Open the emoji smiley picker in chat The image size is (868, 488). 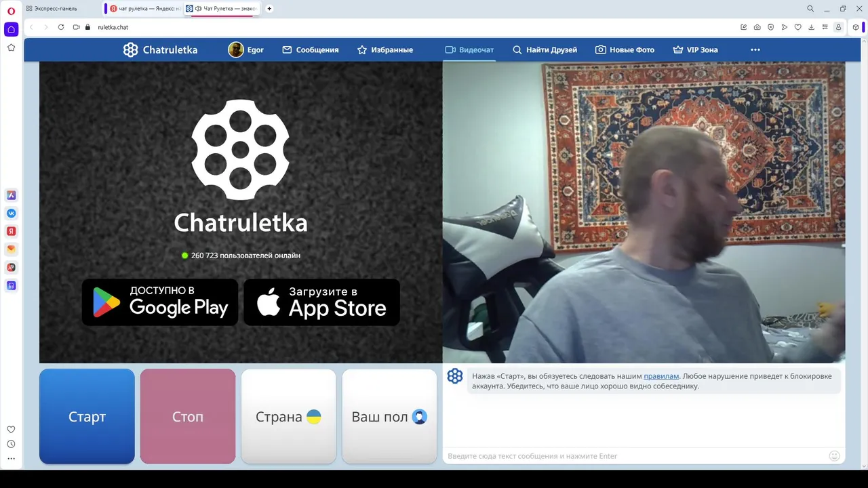click(x=835, y=456)
